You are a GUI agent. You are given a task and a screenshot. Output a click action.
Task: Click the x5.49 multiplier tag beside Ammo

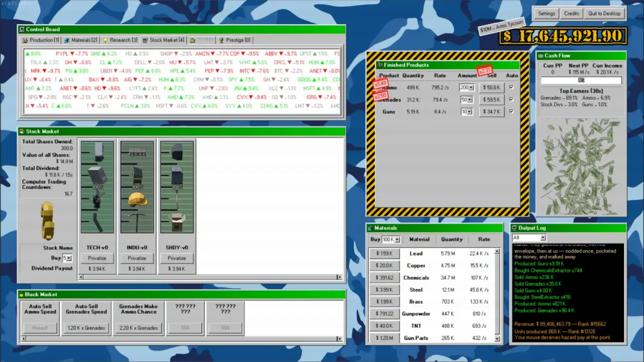click(380, 83)
